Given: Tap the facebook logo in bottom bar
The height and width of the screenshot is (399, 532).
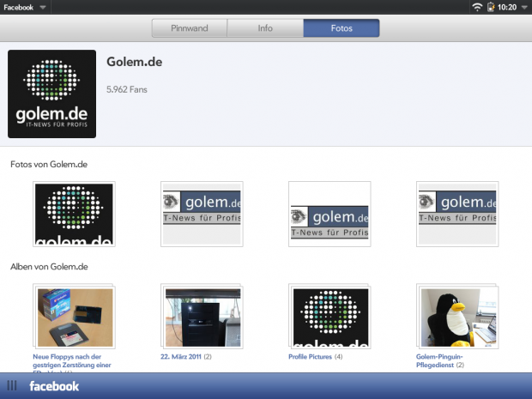Looking at the screenshot, I should [54, 386].
